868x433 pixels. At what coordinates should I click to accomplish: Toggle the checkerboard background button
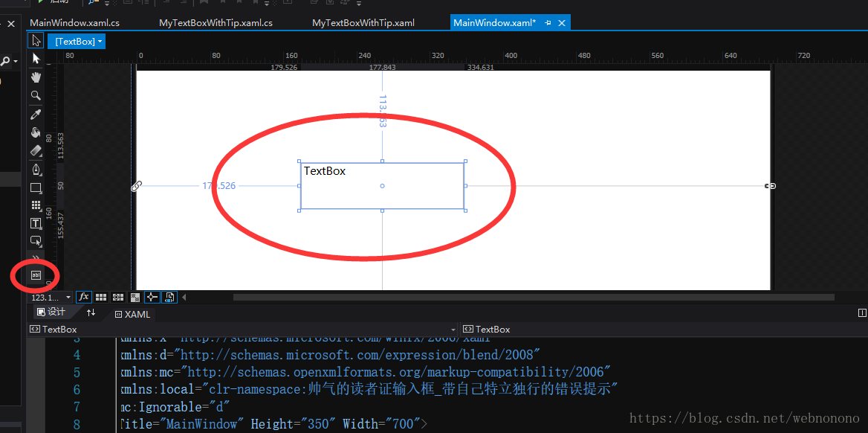pyautogui.click(x=135, y=297)
